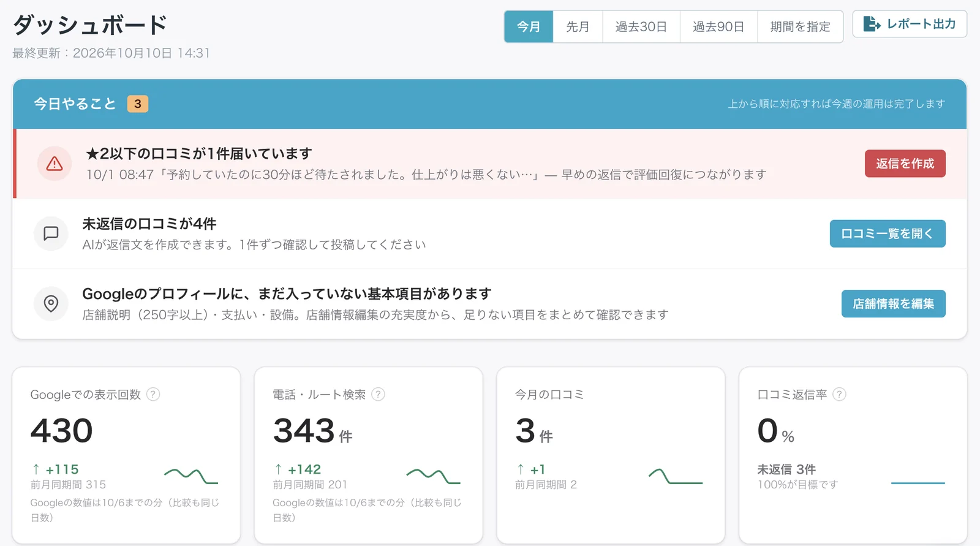Image resolution: width=980 pixels, height=546 pixels.
Task: Click the 0 % reply rate value
Action: click(776, 430)
